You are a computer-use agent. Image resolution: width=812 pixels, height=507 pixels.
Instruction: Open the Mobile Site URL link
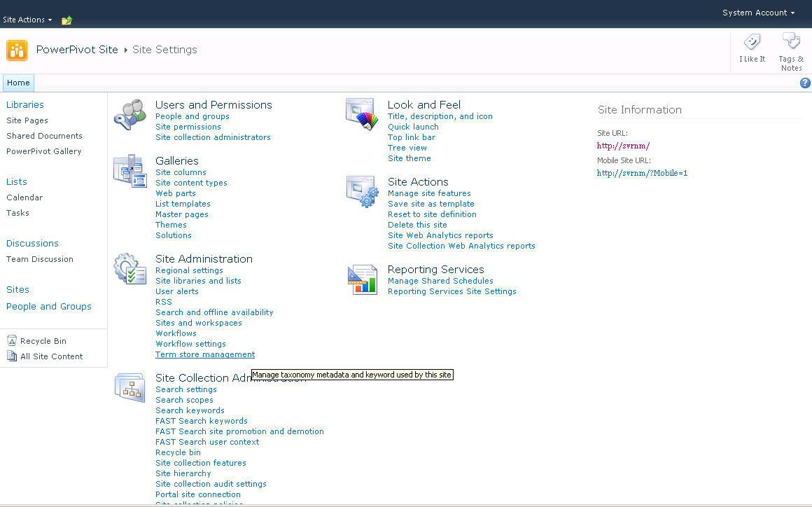coord(642,173)
